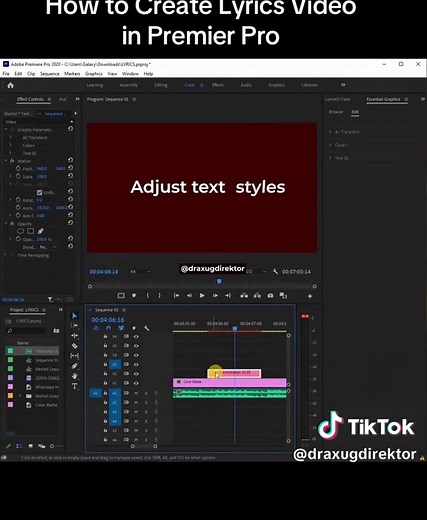Screen dimensions: 427x520
Task: Add marker in Program monitor
Action: tap(134, 295)
